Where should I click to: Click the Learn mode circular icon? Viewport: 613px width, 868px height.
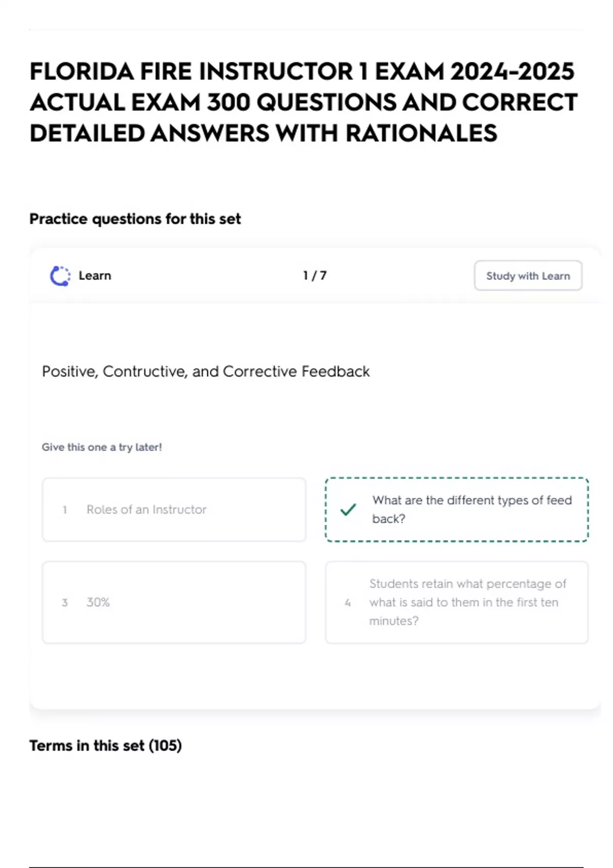click(60, 276)
